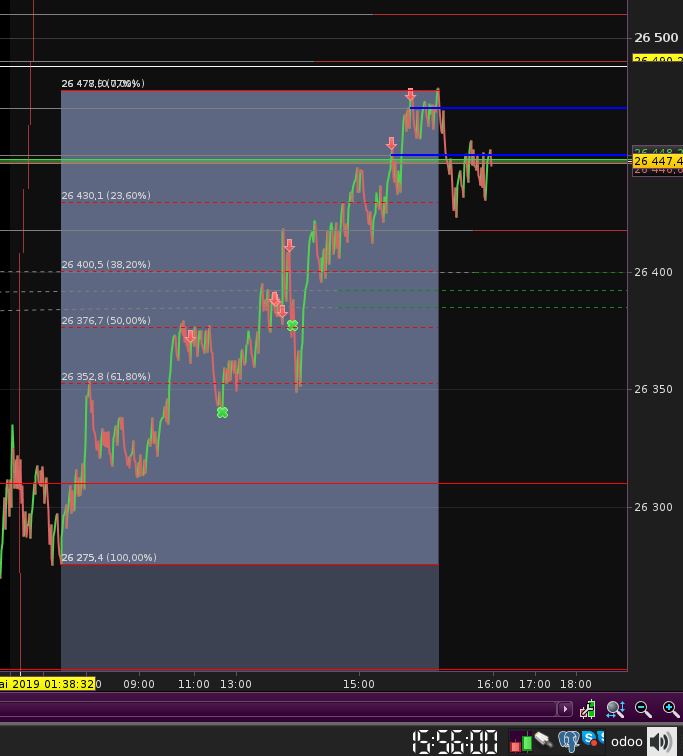This screenshot has width=683, height=756.
Task: Click the 26 400,5 (38,20%) Fibonacci label
Action: coord(106,265)
